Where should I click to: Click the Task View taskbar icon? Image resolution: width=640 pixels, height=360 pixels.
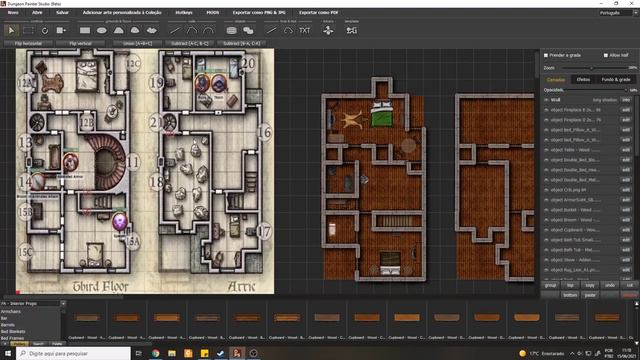coord(139,353)
